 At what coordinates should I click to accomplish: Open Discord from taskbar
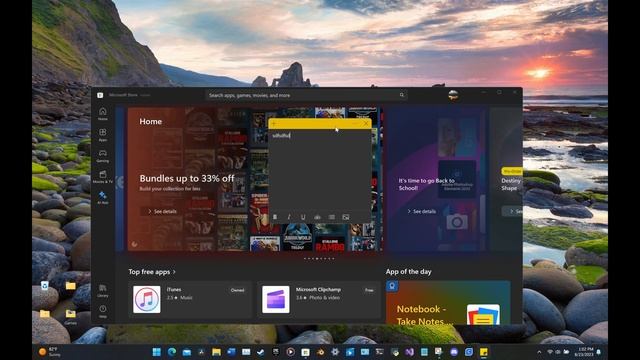point(454,352)
